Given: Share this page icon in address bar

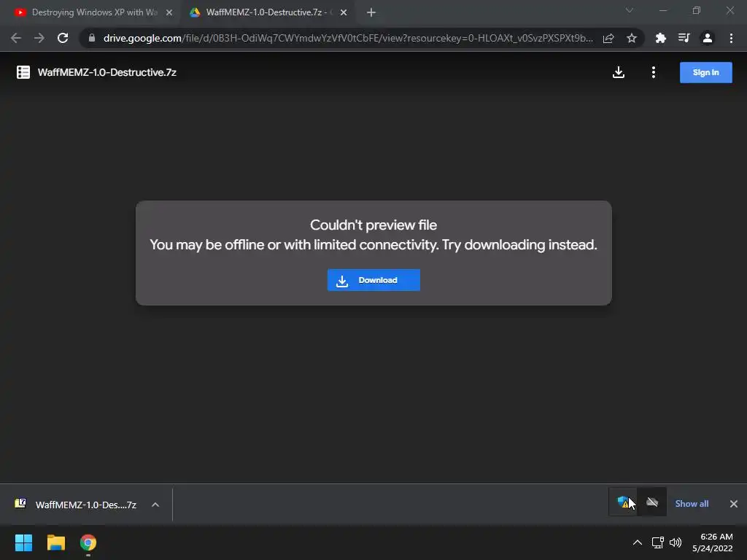Looking at the screenshot, I should click(x=608, y=38).
